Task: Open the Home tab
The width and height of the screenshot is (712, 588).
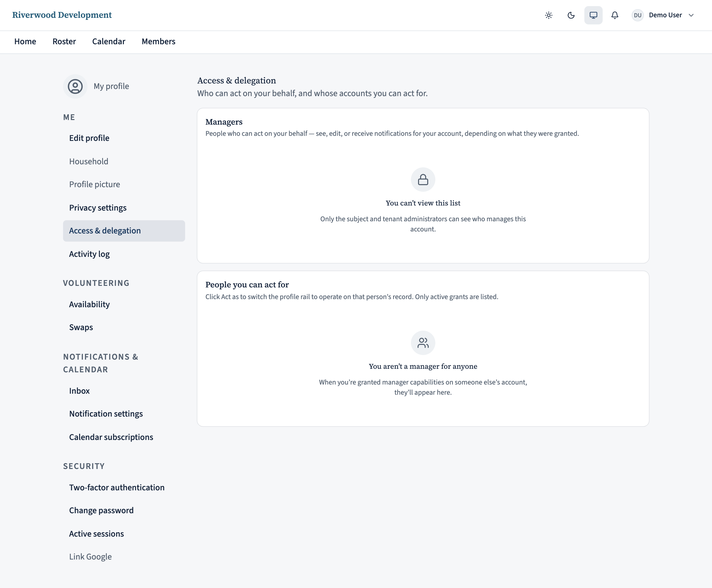Action: pyautogui.click(x=25, y=41)
